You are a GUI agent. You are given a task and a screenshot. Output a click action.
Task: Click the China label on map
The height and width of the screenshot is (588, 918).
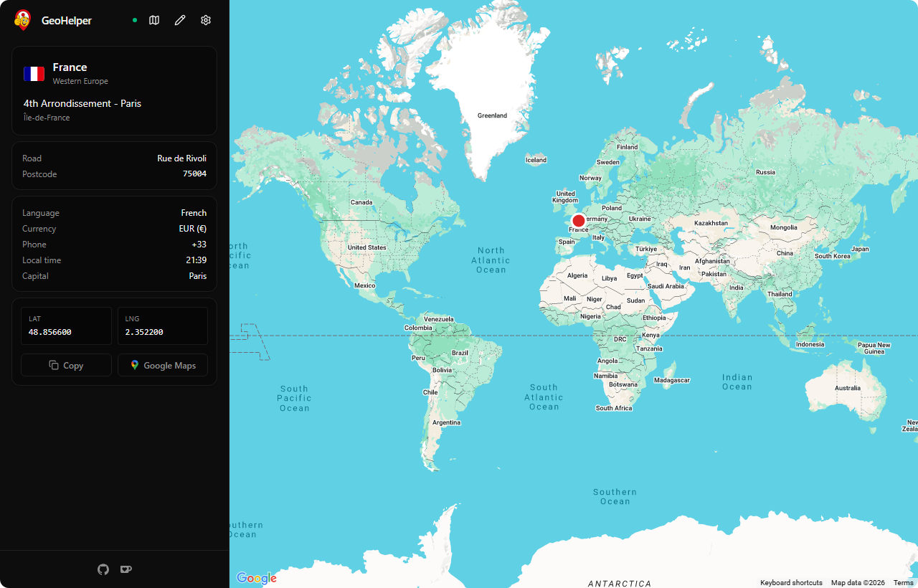tap(785, 253)
